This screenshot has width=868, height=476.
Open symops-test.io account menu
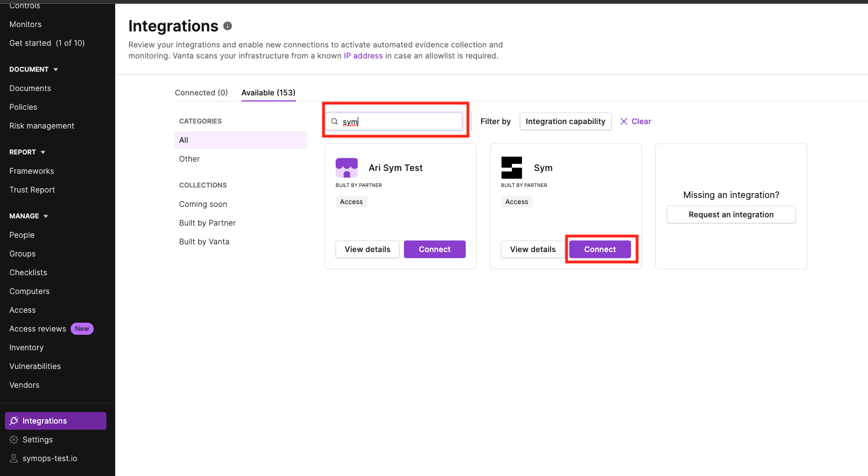tap(50, 458)
